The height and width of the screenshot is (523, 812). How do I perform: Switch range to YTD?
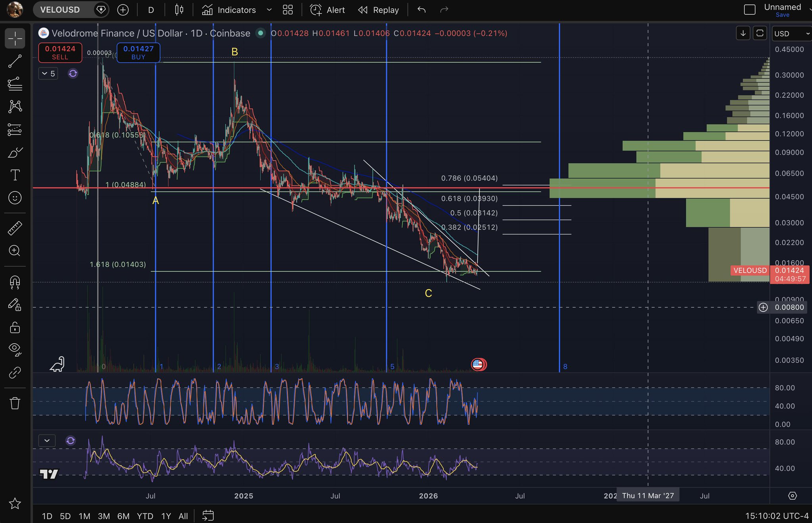[145, 516]
